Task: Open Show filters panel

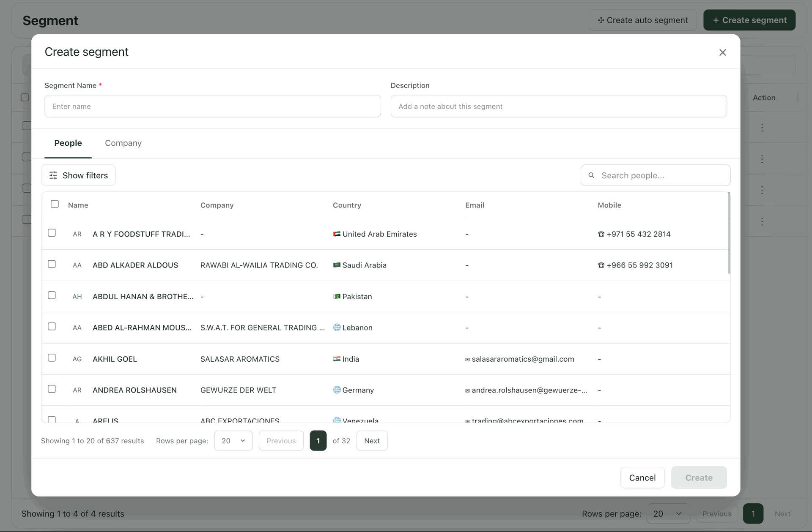Action: pos(78,175)
